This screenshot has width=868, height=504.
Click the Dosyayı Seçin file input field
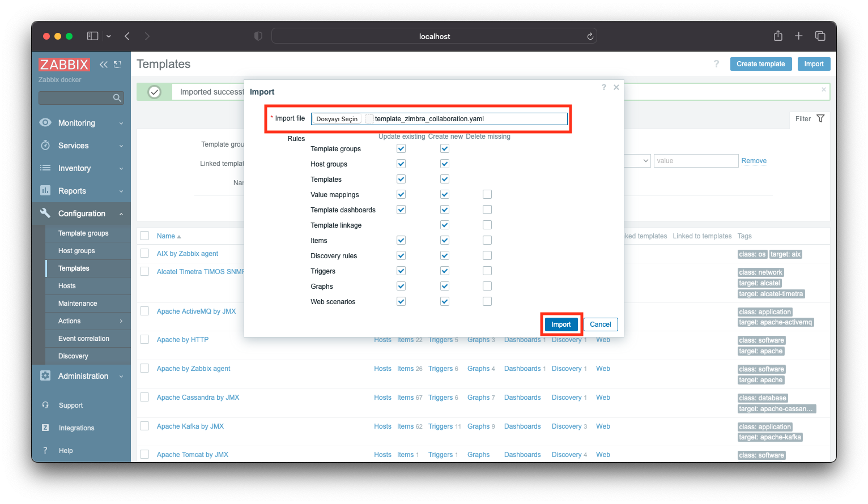tap(337, 118)
